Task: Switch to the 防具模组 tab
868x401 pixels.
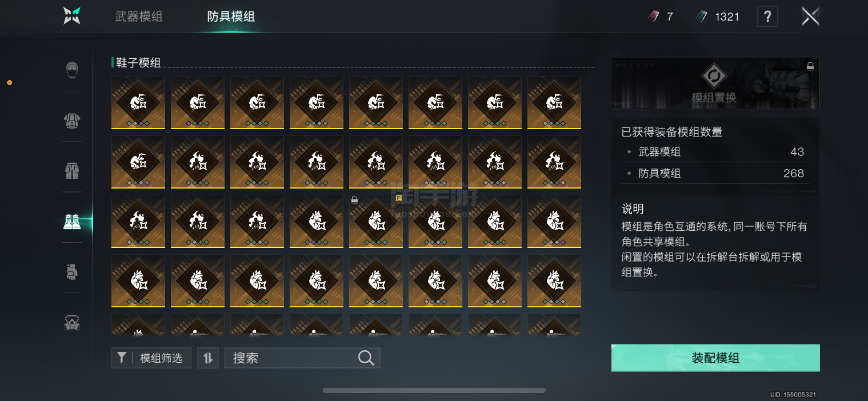Action: [x=231, y=16]
